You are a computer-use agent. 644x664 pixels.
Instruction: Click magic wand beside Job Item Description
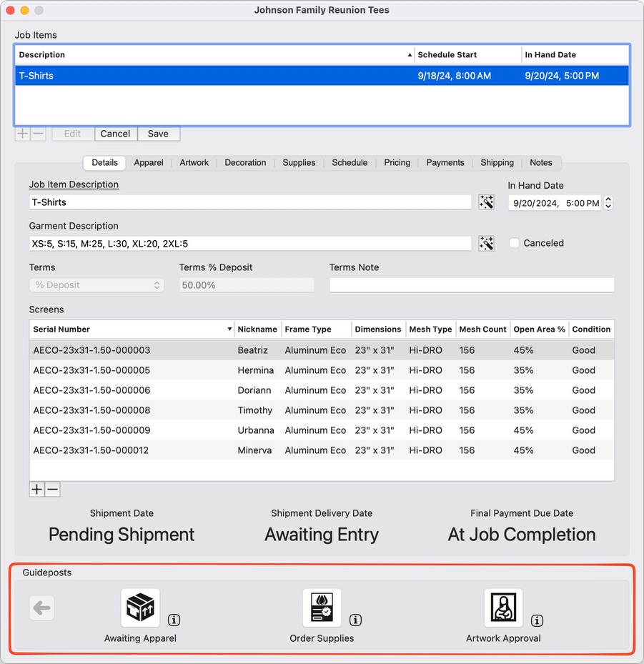click(487, 202)
